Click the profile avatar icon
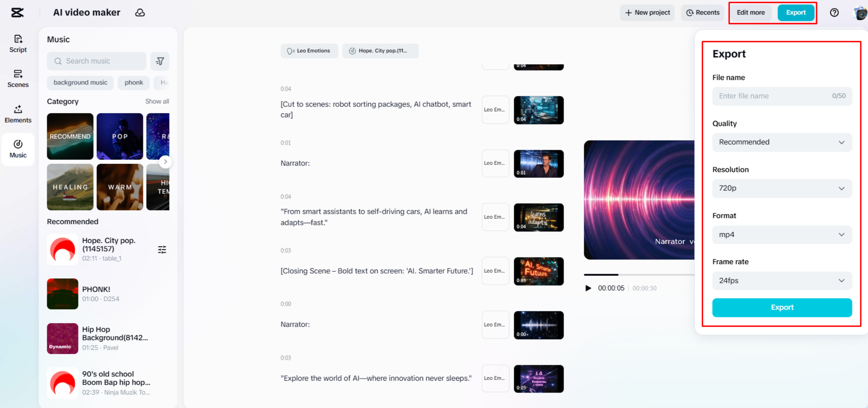This screenshot has height=408, width=868. pyautogui.click(x=859, y=13)
